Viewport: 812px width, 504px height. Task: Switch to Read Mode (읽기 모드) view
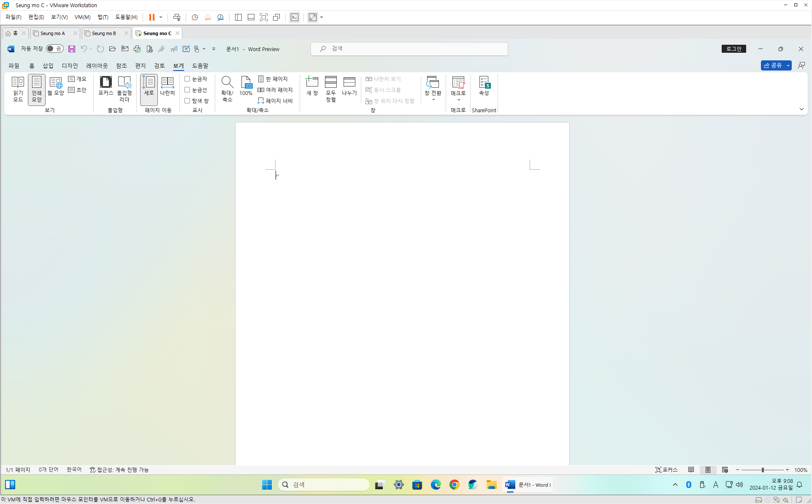[x=18, y=89]
